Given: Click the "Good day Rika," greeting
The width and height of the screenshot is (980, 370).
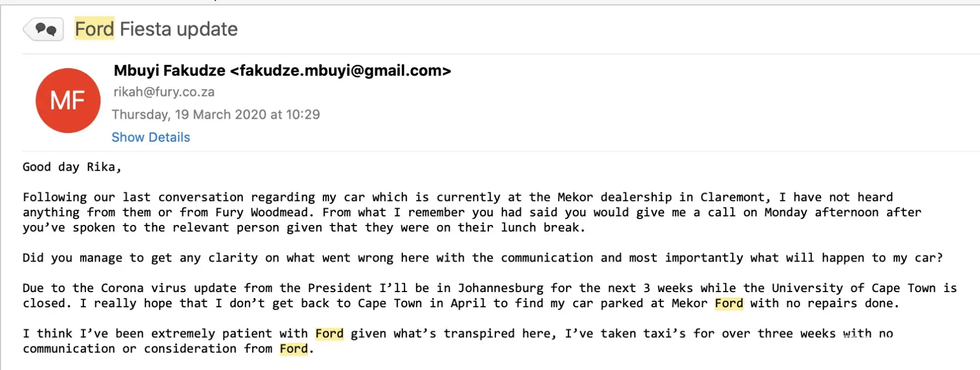Looking at the screenshot, I should (x=72, y=167).
